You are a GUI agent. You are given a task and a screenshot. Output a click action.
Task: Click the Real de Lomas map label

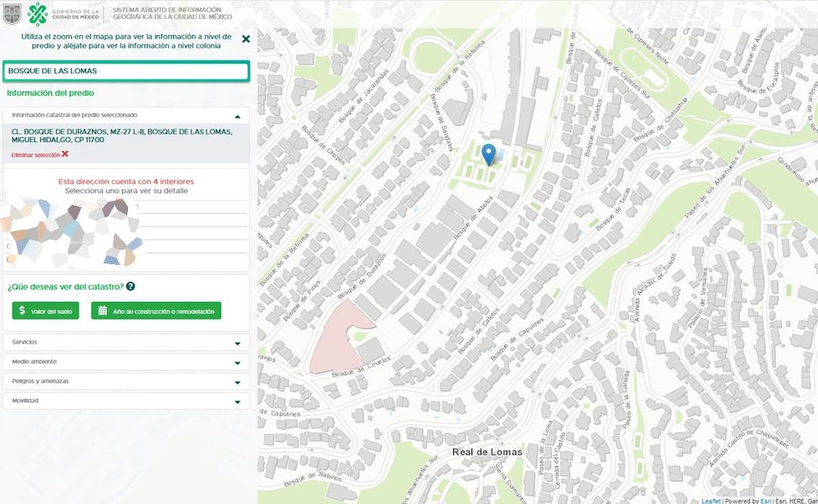pos(487,452)
